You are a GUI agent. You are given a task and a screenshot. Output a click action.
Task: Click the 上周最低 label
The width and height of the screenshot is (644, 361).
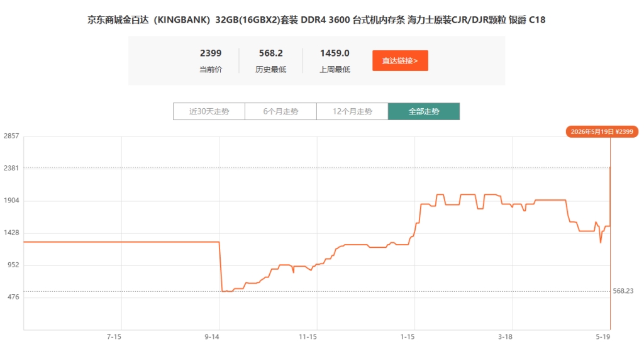click(335, 69)
